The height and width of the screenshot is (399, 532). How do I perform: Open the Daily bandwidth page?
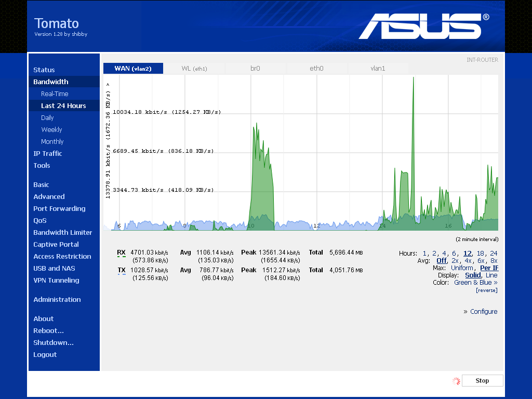tap(47, 118)
